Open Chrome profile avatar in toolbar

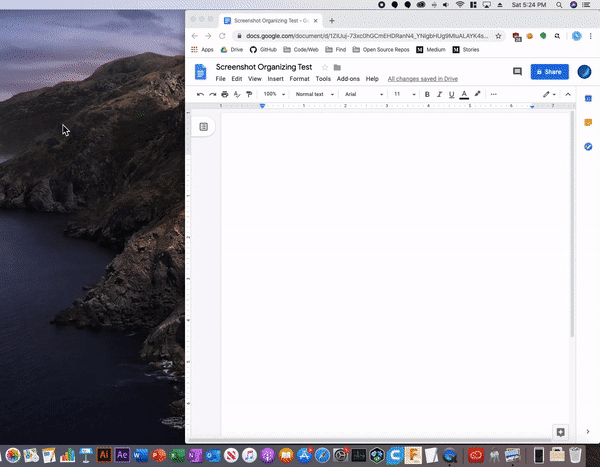[x=577, y=36]
